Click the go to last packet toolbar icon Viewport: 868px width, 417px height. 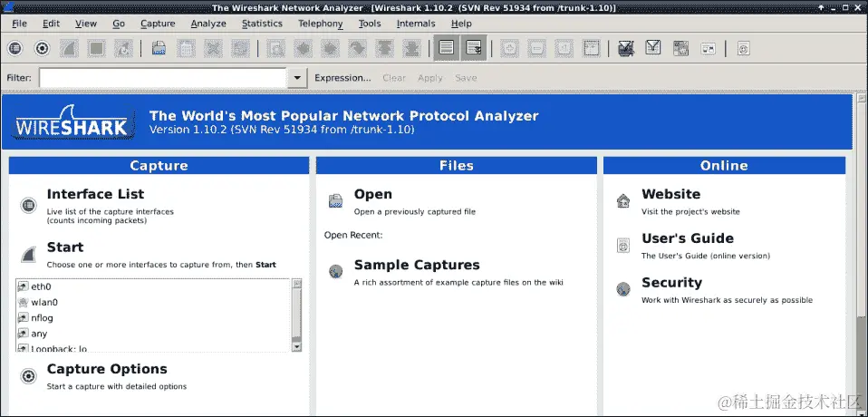tap(411, 49)
